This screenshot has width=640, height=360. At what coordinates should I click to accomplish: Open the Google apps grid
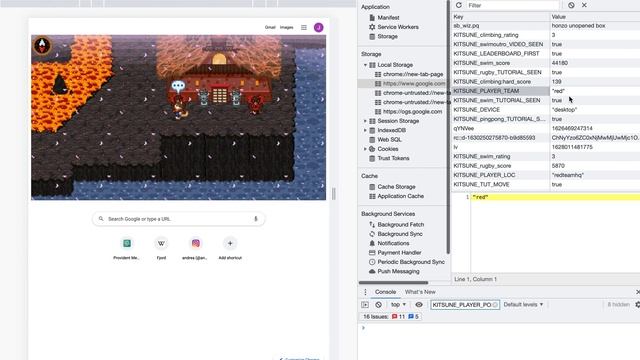(x=304, y=27)
